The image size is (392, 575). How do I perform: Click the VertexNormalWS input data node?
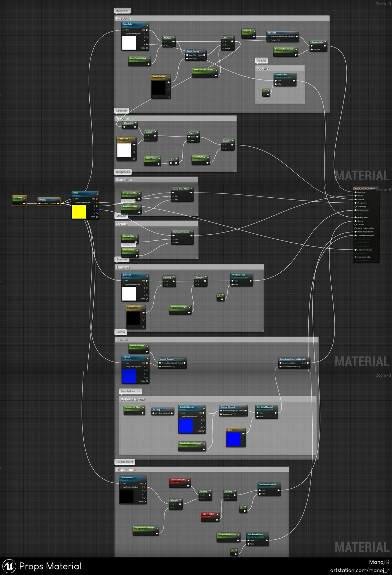click(180, 483)
